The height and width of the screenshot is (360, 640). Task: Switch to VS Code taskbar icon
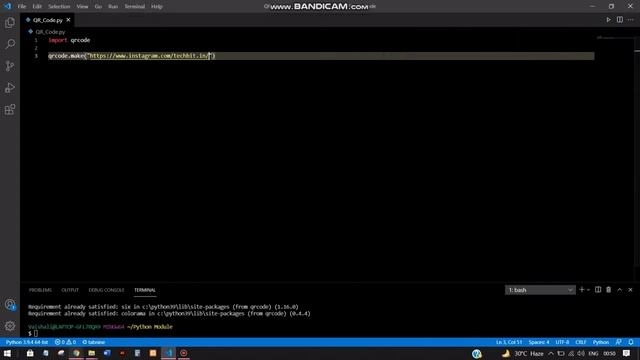coord(169,353)
